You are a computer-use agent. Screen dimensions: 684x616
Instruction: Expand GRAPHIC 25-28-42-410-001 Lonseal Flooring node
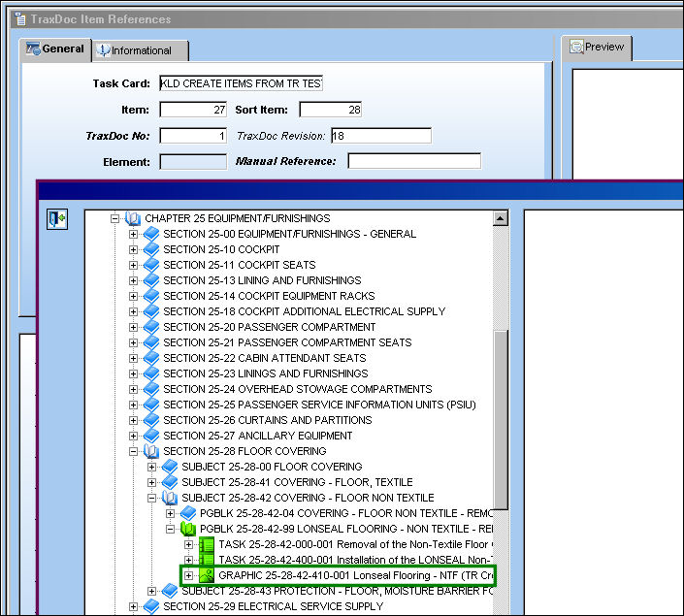pos(188,575)
